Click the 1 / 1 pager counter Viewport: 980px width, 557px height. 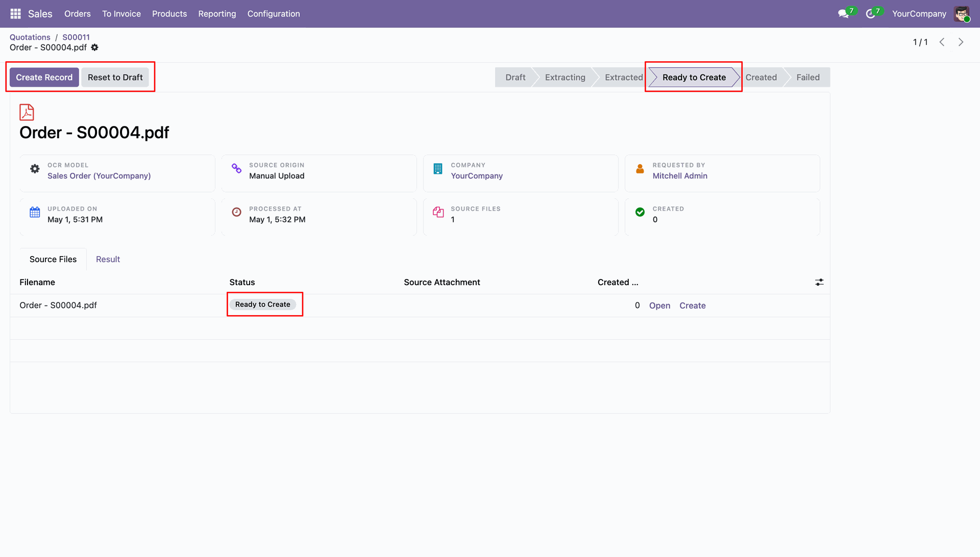pos(920,42)
